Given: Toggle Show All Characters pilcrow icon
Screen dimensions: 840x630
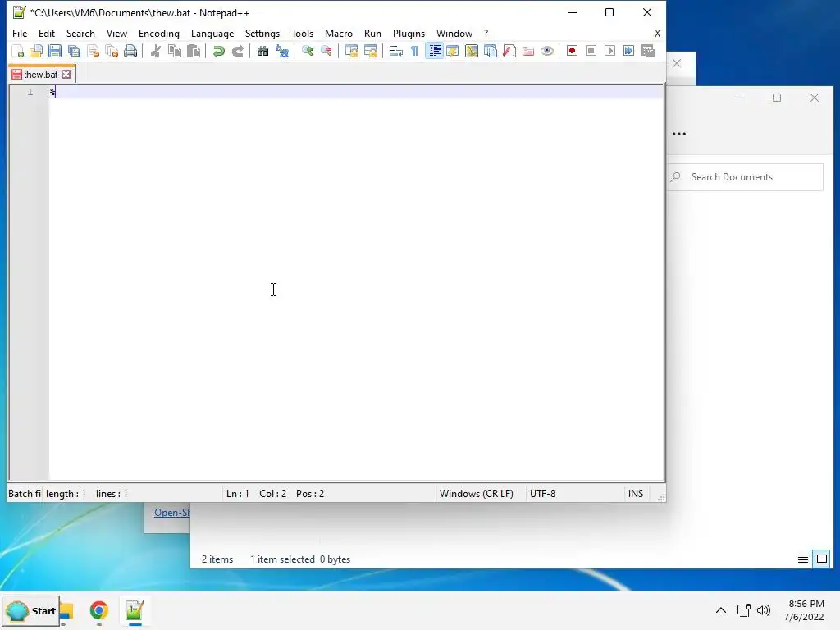Looking at the screenshot, I should (414, 51).
